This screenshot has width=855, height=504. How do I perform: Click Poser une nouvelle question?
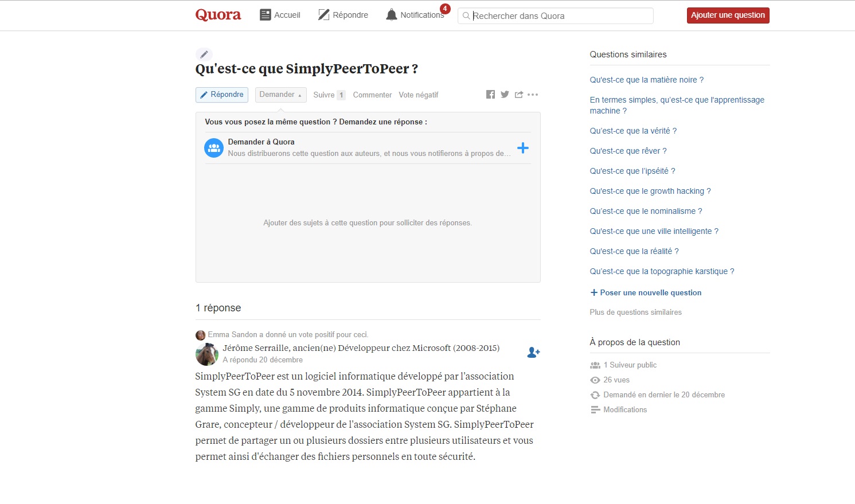click(646, 292)
